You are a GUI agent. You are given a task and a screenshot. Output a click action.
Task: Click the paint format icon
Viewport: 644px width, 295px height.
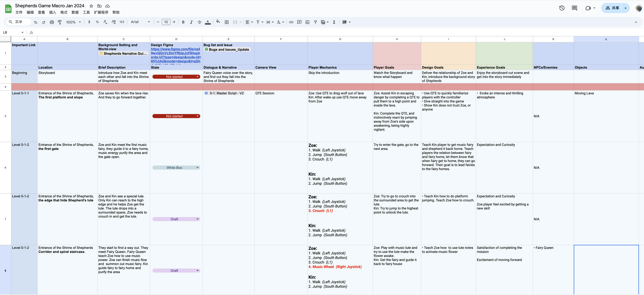60,22
